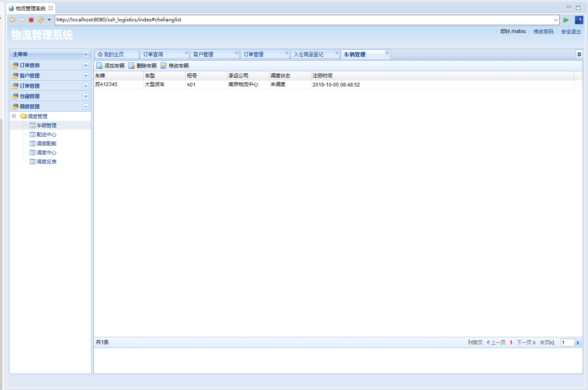Viewport: 588px width, 390px height.
Task: Click the 安全退出 logout link
Action: pyautogui.click(x=571, y=32)
